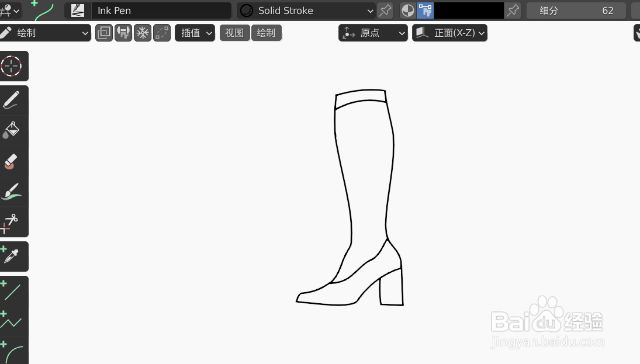Screen dimensions: 640x364
Task: Pin the vertex color setting
Action: (513, 11)
